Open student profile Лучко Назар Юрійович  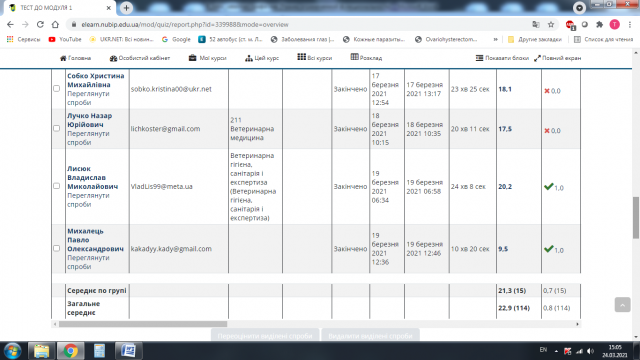pyautogui.click(x=89, y=120)
